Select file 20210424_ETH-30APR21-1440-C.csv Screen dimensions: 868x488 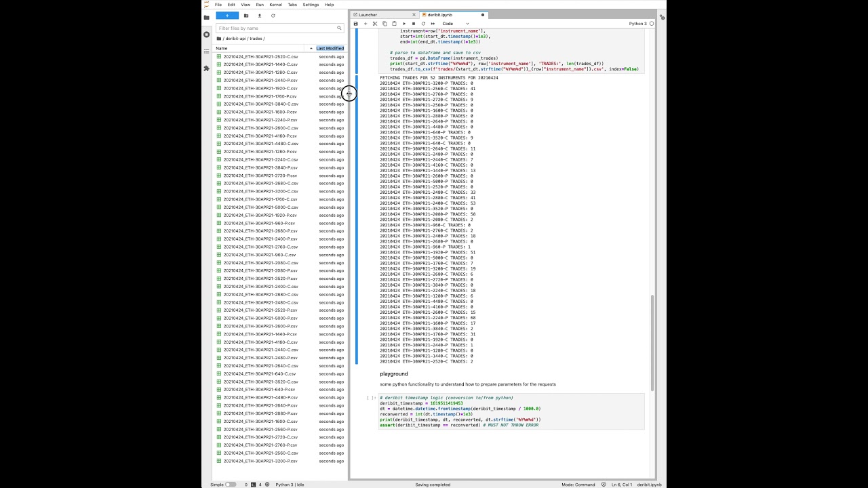click(x=280, y=64)
